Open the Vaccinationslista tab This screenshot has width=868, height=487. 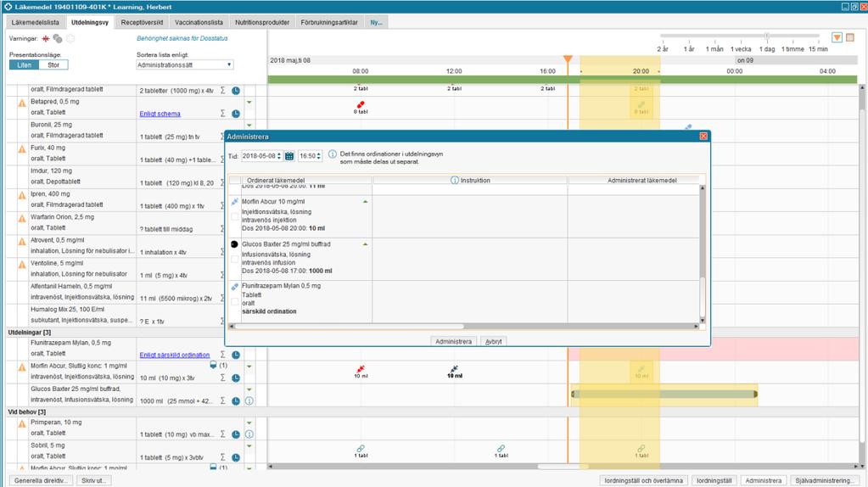tap(199, 23)
